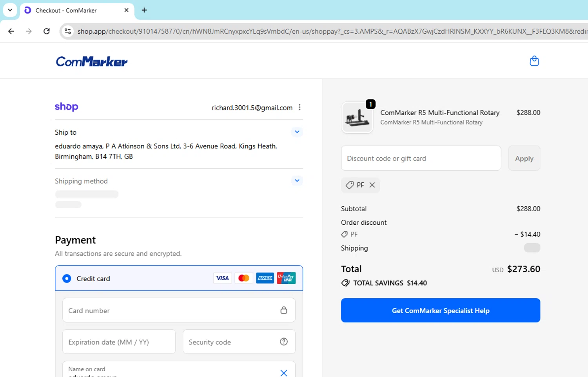
Task: Open the shopping bag cart icon
Action: click(534, 61)
